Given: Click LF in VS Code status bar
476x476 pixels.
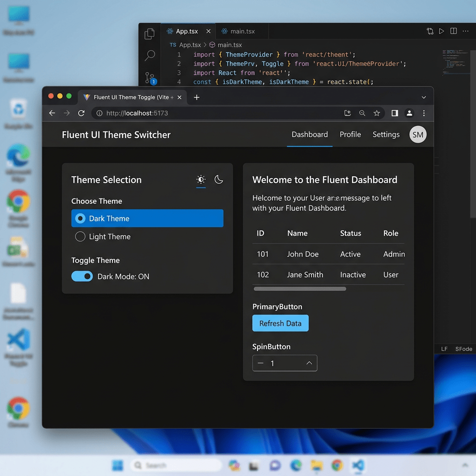Looking at the screenshot, I should tap(444, 349).
